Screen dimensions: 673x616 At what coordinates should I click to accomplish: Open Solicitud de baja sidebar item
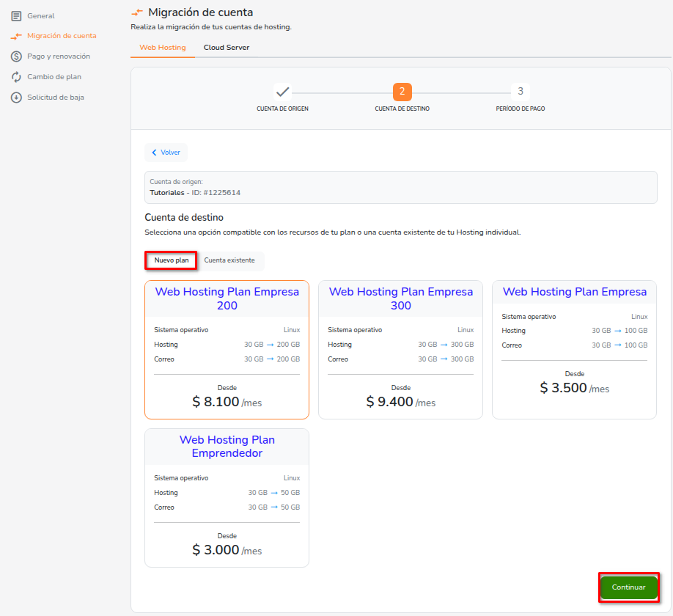56,98
